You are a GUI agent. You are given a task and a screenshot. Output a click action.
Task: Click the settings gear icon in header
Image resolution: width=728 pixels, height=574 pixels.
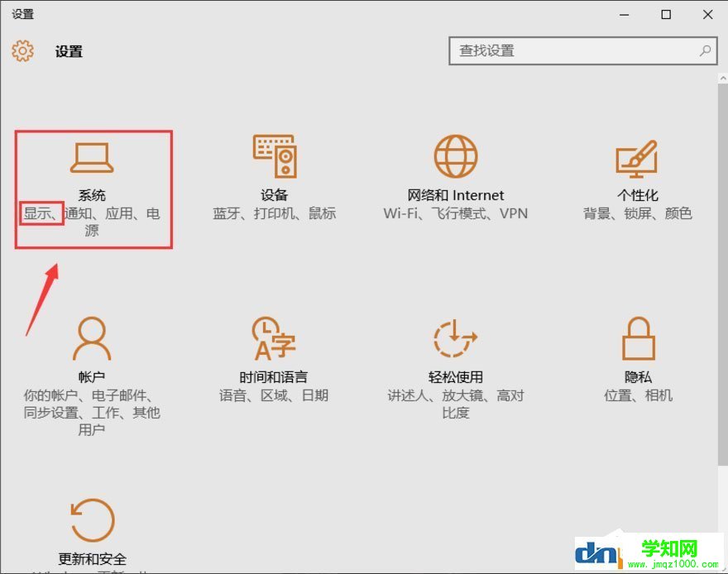click(23, 50)
